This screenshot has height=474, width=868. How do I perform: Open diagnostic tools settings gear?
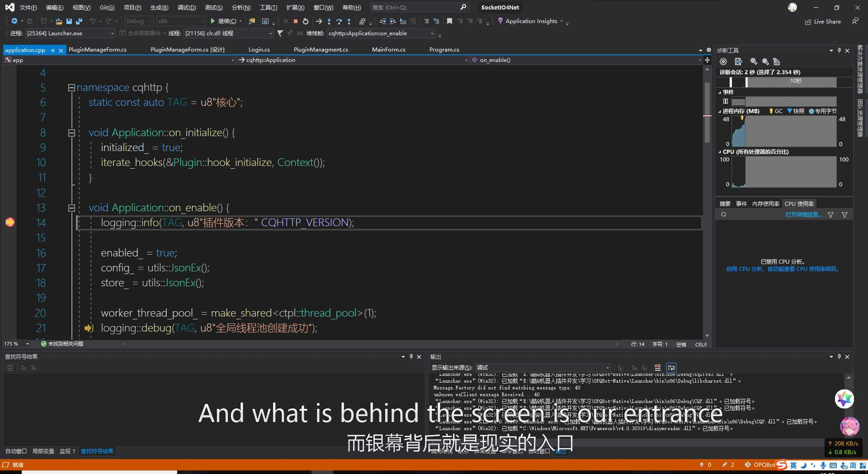tap(723, 62)
